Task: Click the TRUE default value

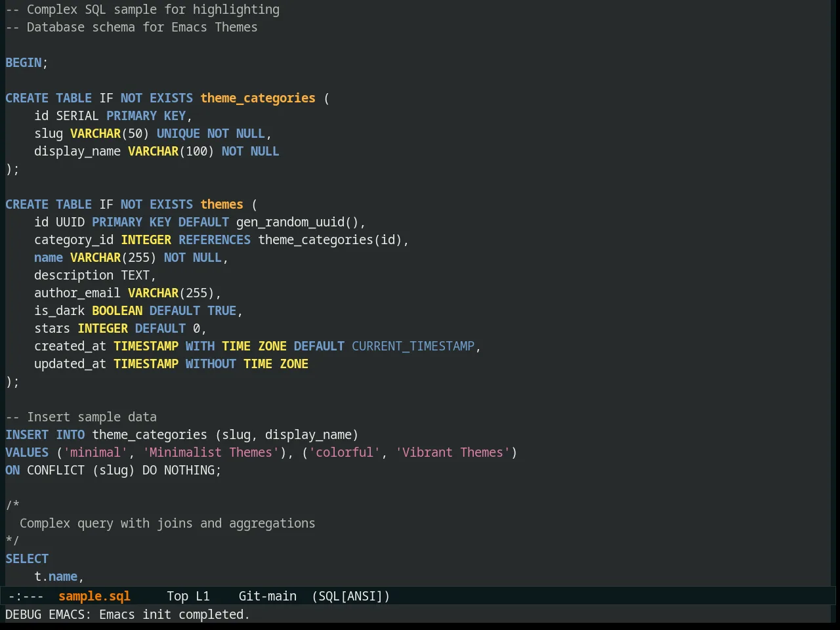Action: click(x=222, y=310)
